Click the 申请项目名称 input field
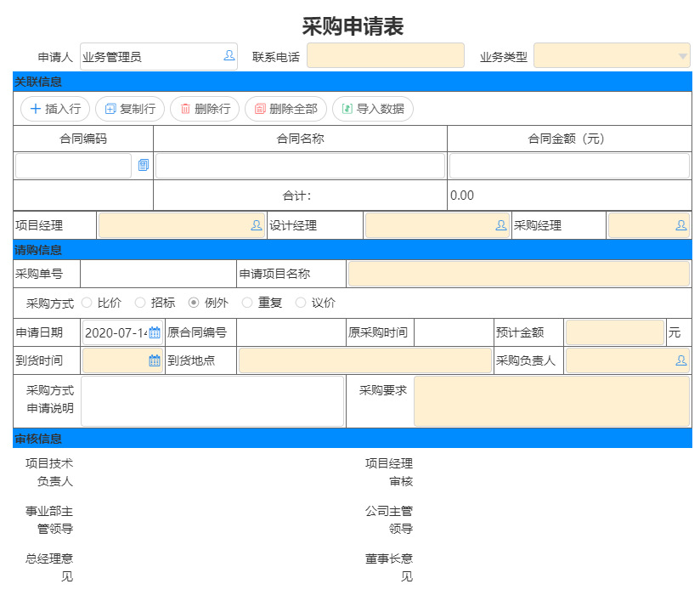Screen dimensions: 700x601 click(x=519, y=274)
